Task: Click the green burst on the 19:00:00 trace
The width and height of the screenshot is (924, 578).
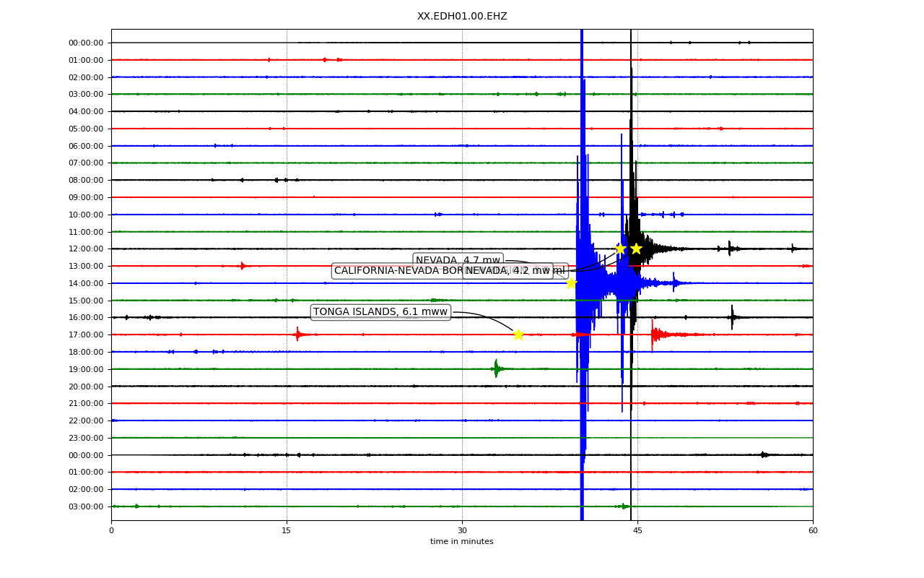Action: [x=496, y=368]
